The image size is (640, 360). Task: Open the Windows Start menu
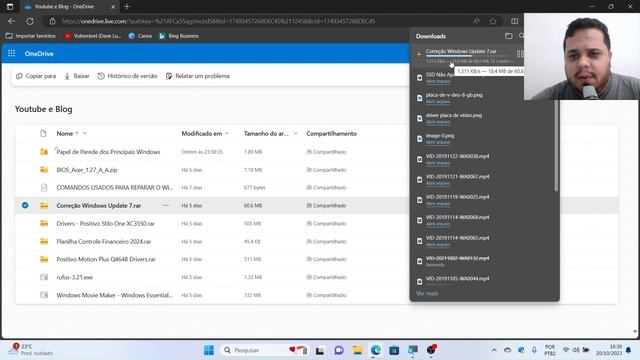(209, 350)
